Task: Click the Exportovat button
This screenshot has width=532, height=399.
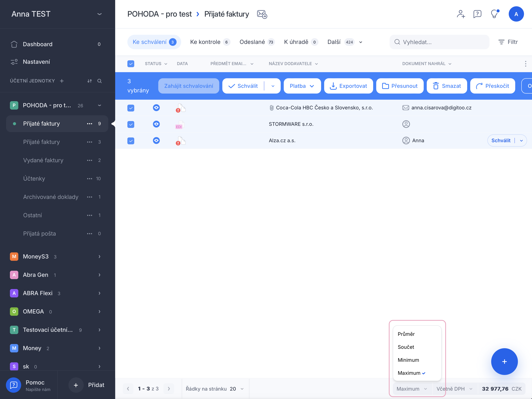Action: (x=348, y=86)
